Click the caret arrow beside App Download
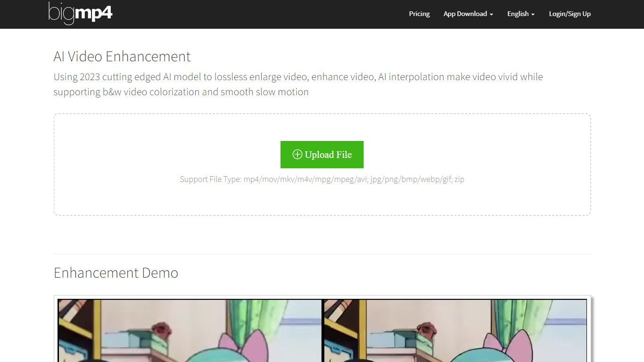 (x=491, y=15)
